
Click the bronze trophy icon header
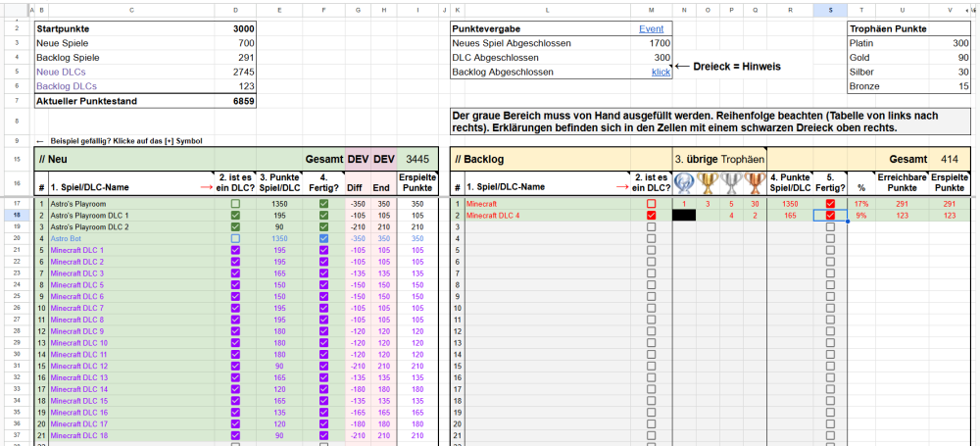(754, 181)
